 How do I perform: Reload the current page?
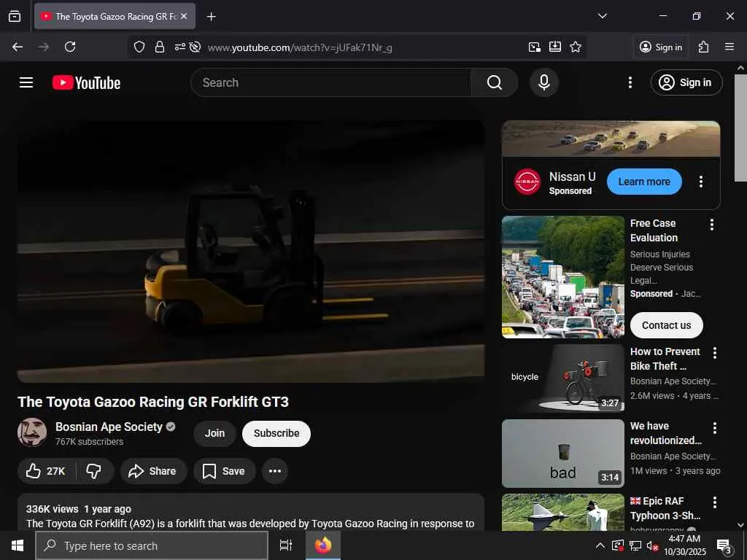(x=70, y=47)
